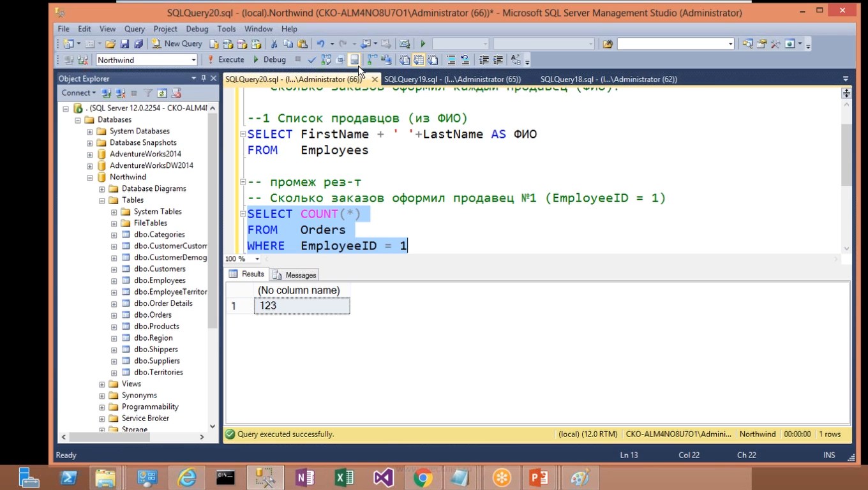Open the Query menu
The image size is (868, 490).
point(135,29)
